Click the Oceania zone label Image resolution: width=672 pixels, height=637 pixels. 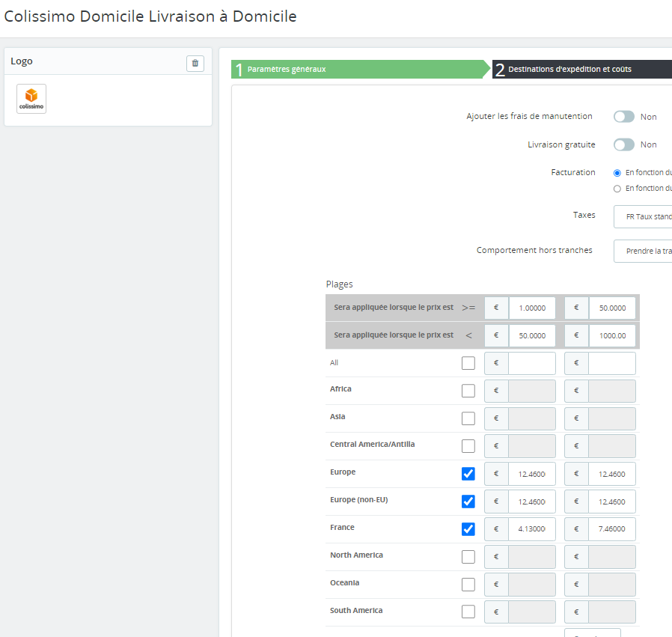click(x=344, y=582)
